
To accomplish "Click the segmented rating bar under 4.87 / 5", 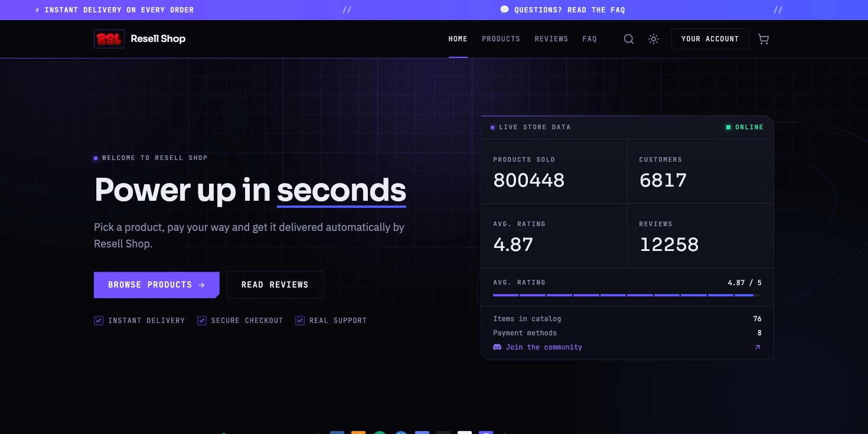I will (627, 295).
